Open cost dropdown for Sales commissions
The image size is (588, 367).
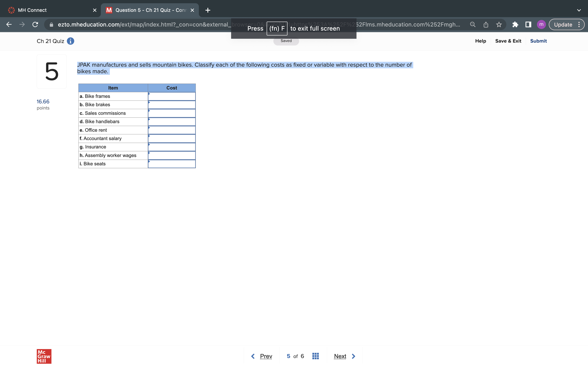171,113
